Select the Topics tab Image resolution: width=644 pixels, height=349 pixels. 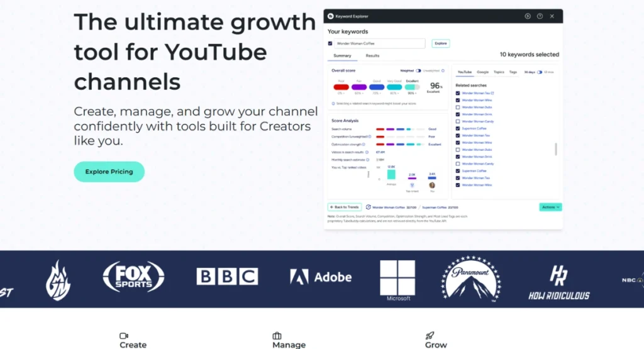(499, 72)
